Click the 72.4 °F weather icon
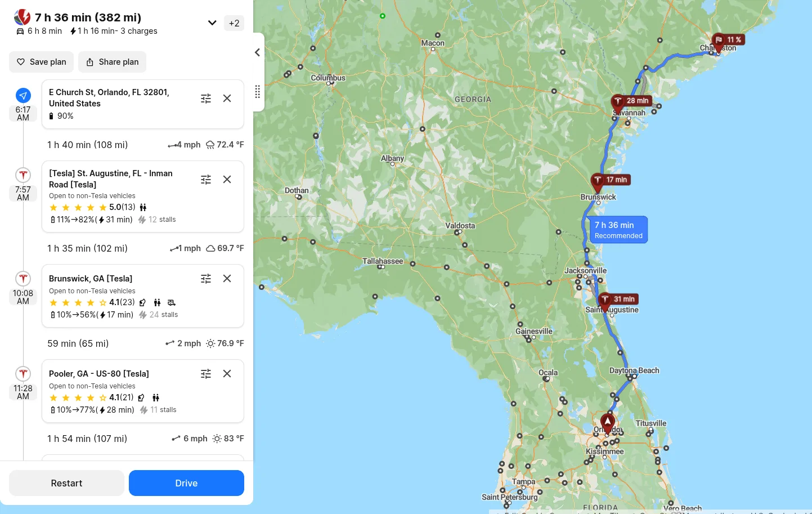Viewport: 812px width, 514px height. click(210, 145)
